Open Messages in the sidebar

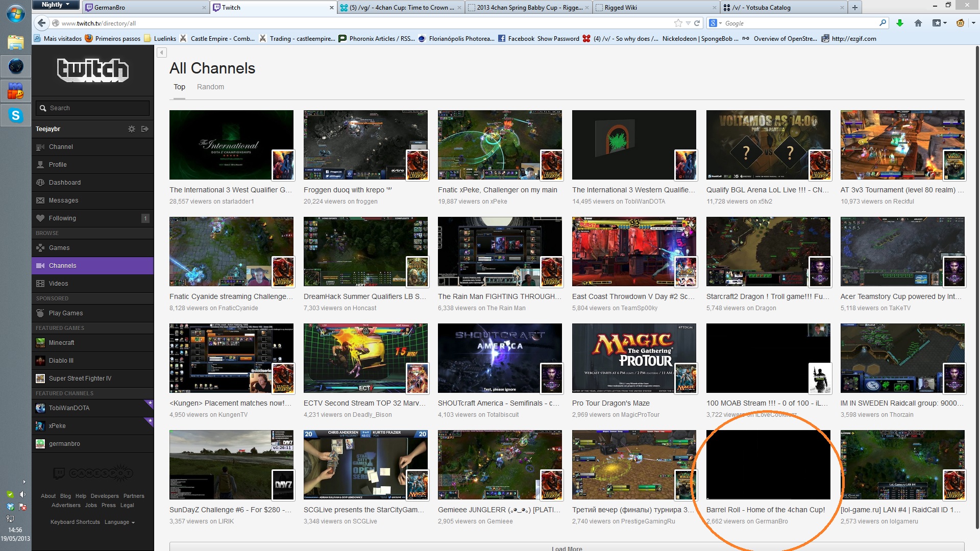click(x=92, y=201)
